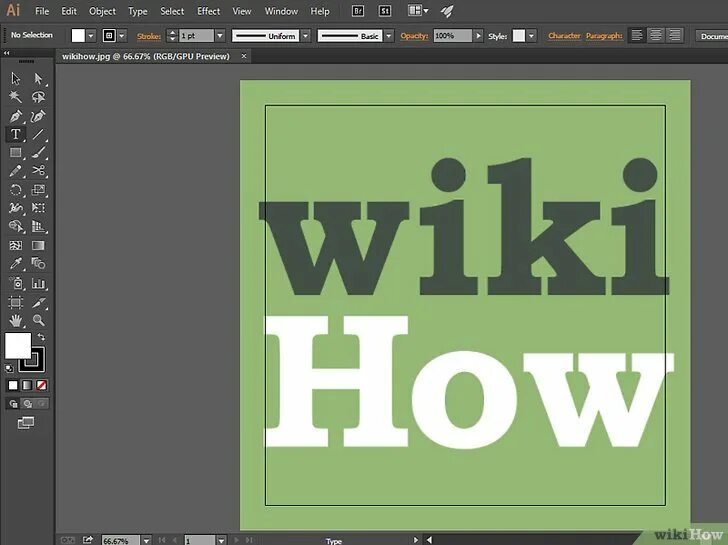
Task: Activate the Type tool
Action: pyautogui.click(x=15, y=134)
